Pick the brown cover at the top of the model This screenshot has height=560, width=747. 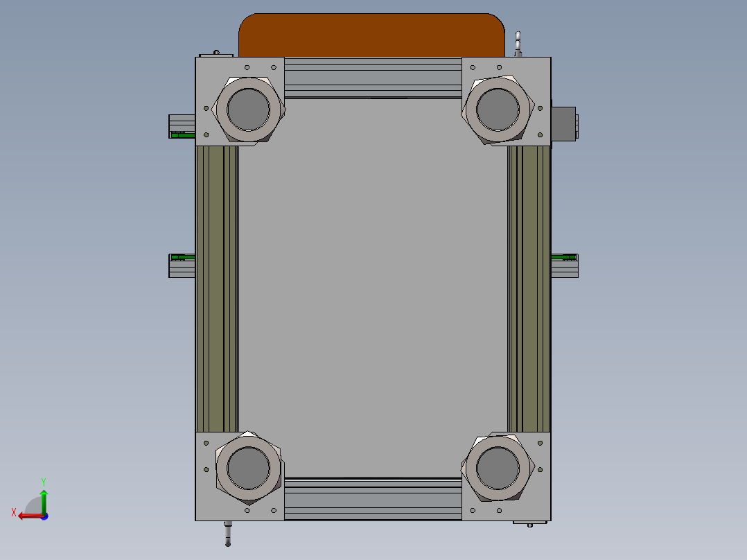(x=371, y=35)
